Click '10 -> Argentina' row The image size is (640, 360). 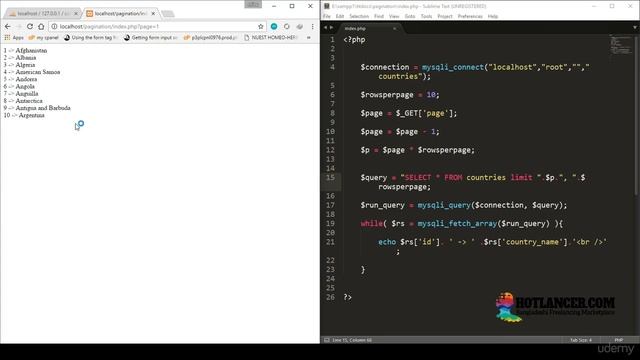pyautogui.click(x=24, y=115)
